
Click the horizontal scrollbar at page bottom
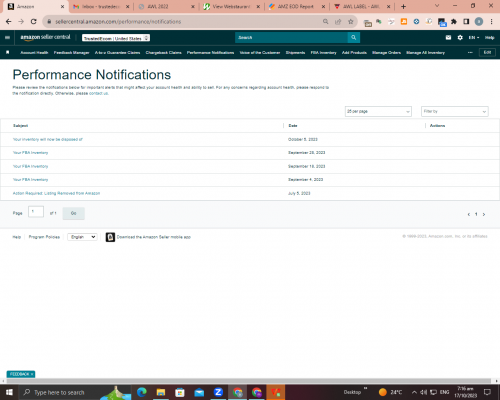coord(249,381)
